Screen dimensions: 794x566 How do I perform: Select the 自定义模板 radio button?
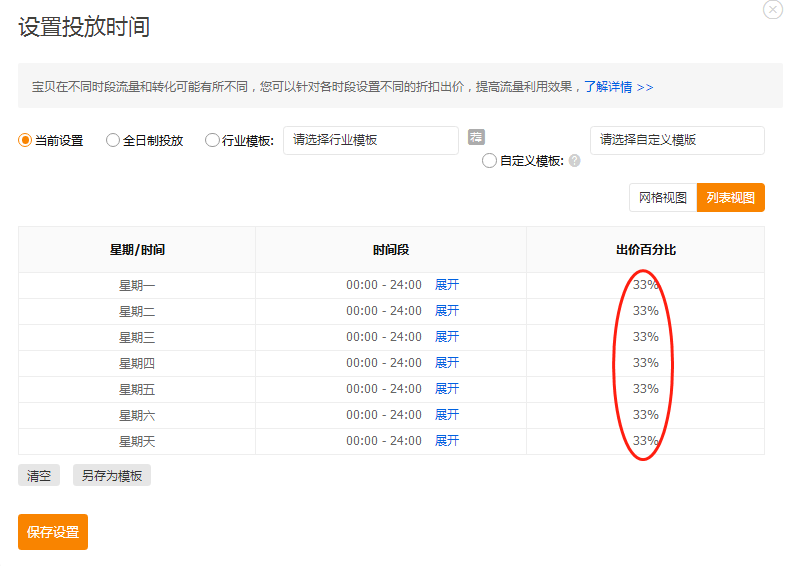point(489,160)
